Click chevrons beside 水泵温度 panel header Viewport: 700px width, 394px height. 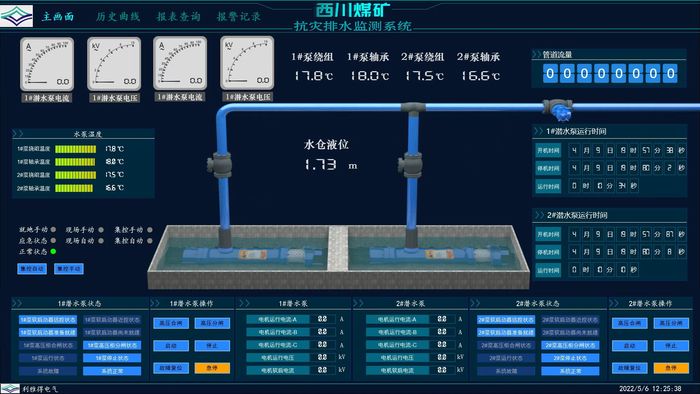click(18, 133)
